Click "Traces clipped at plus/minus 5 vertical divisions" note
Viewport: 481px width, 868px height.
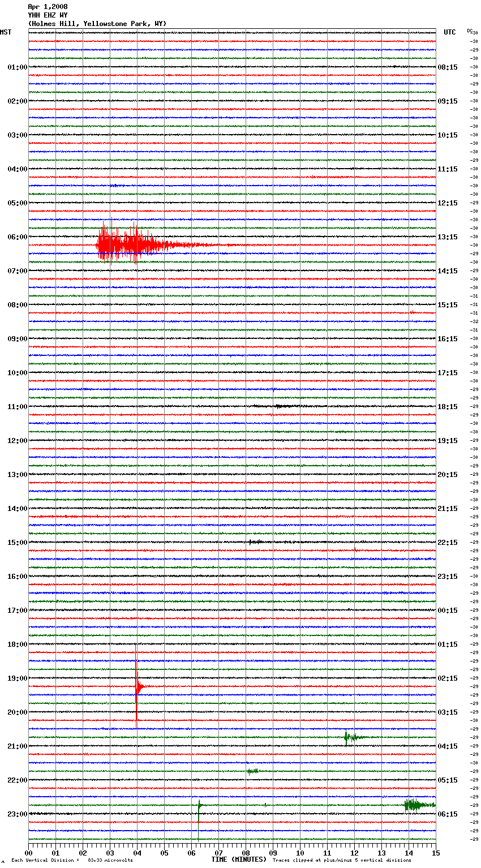pyautogui.click(x=342, y=860)
